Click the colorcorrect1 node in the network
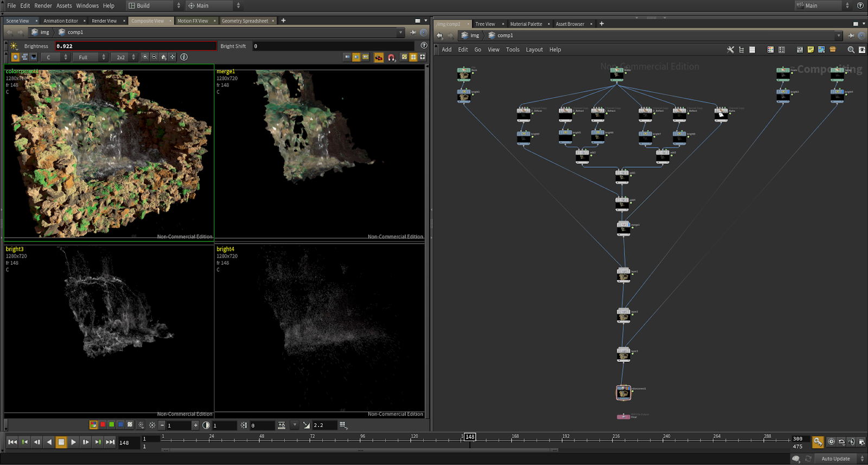 click(623, 392)
